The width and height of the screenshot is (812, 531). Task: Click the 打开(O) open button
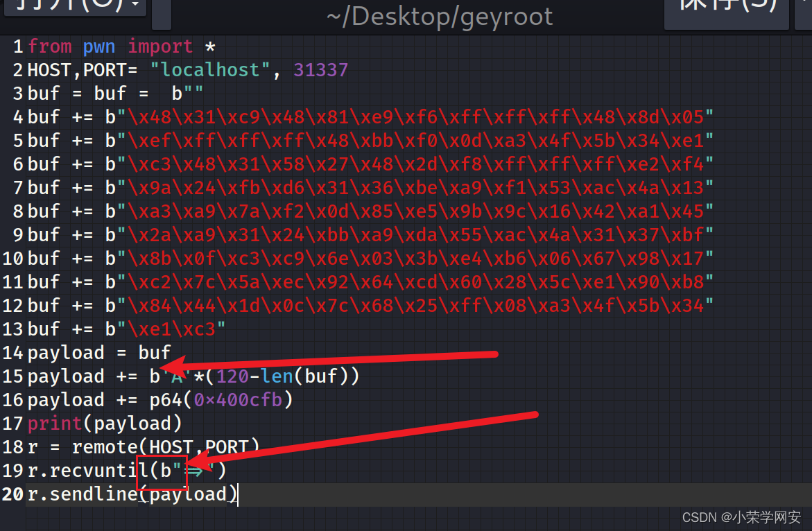[75, 8]
